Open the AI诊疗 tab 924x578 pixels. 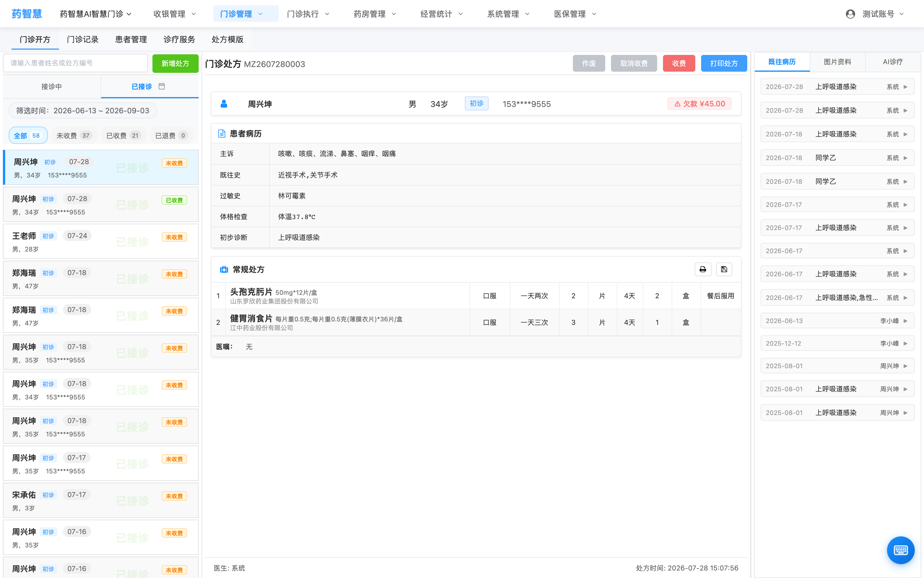[893, 62]
